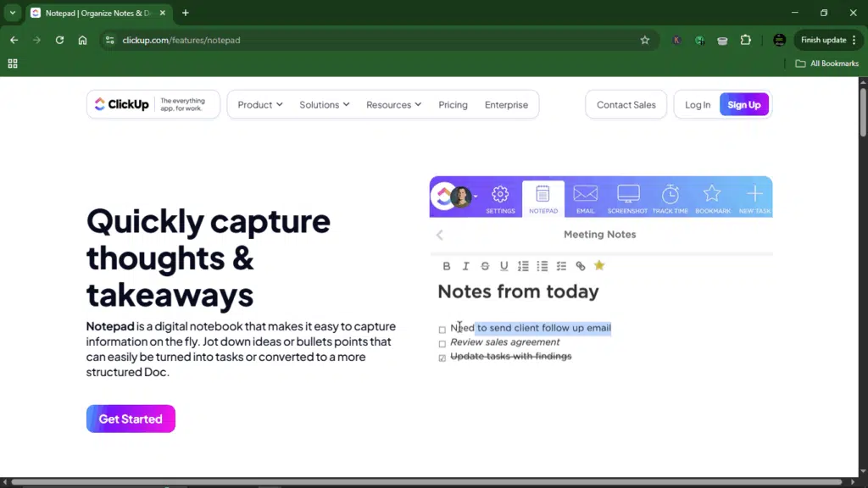The image size is (868, 488).
Task: Check the 'Review sales agreement' box
Action: pos(442,344)
